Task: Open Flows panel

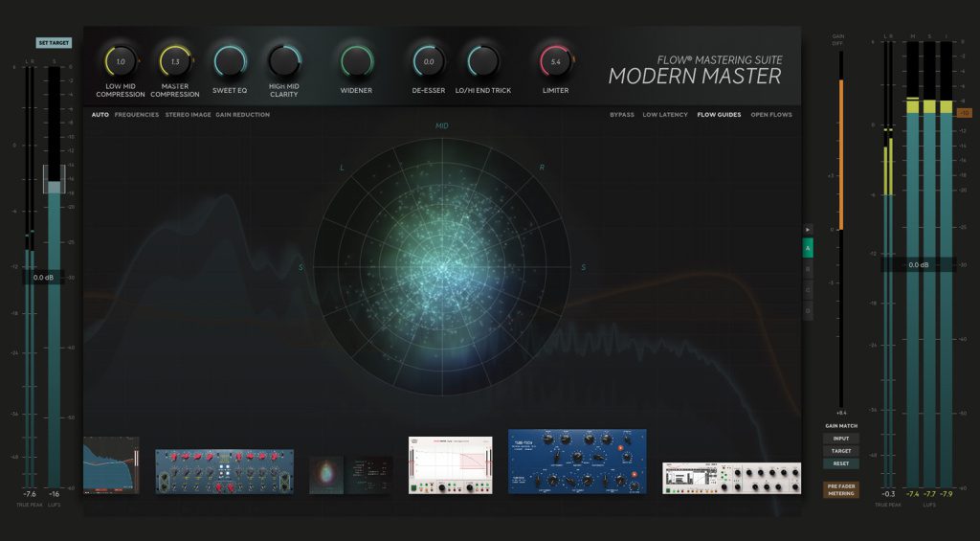Action: pyautogui.click(x=772, y=115)
